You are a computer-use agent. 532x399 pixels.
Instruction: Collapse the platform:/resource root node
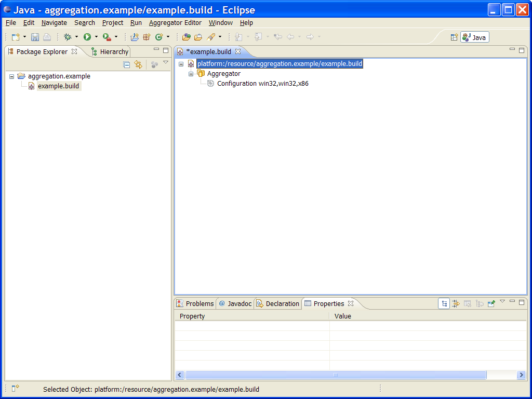pyautogui.click(x=181, y=64)
